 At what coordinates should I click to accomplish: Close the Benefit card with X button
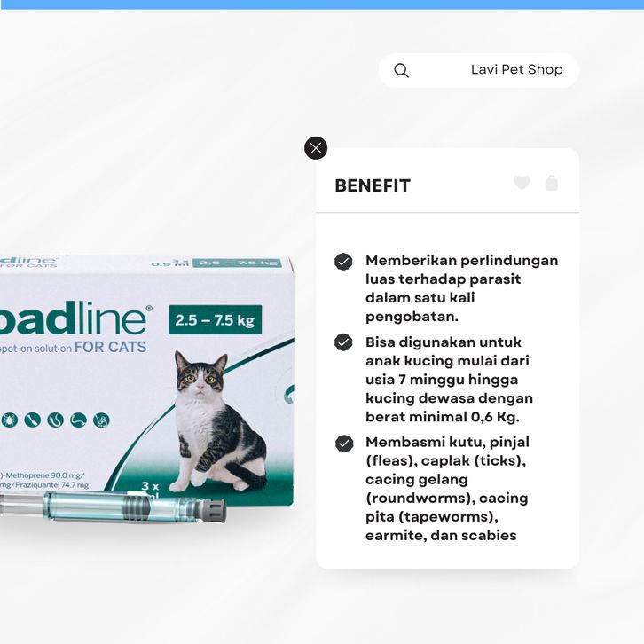[316, 148]
